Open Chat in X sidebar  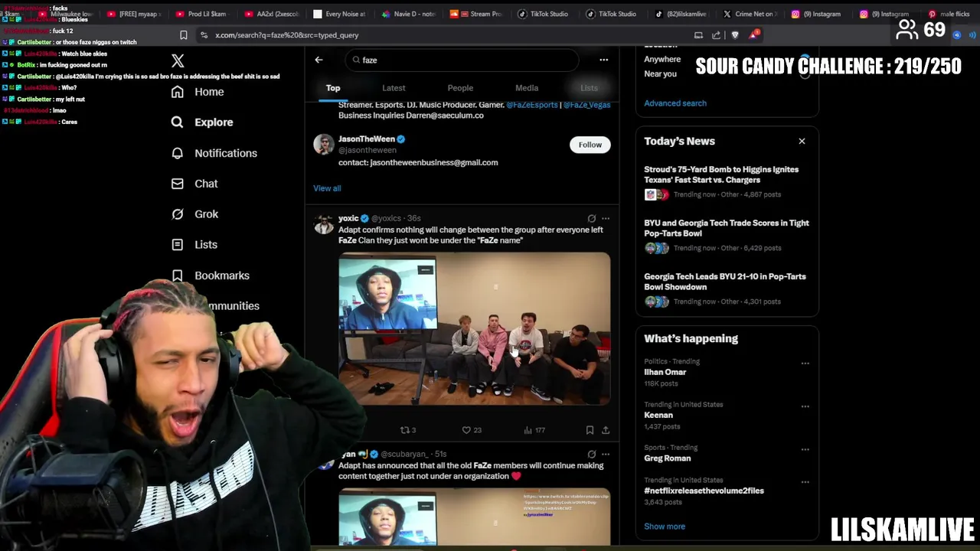pos(195,184)
